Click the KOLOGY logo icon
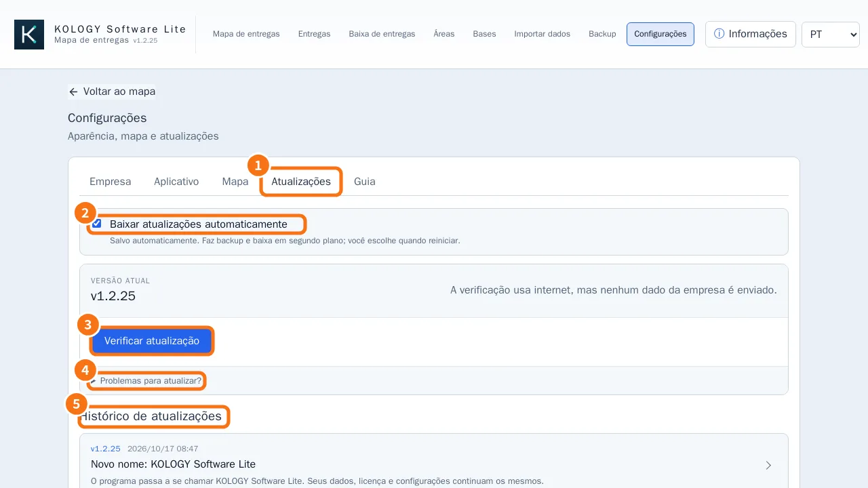The height and width of the screenshot is (488, 868). (x=29, y=35)
